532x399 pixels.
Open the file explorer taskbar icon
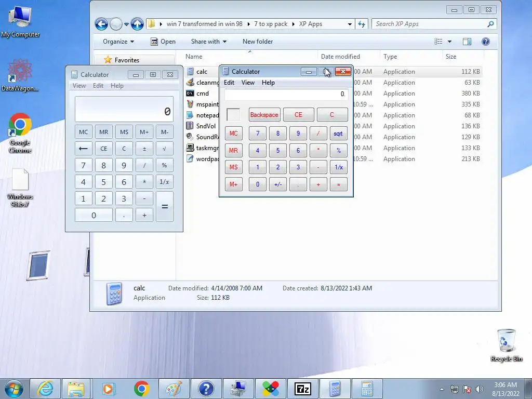[76, 389]
